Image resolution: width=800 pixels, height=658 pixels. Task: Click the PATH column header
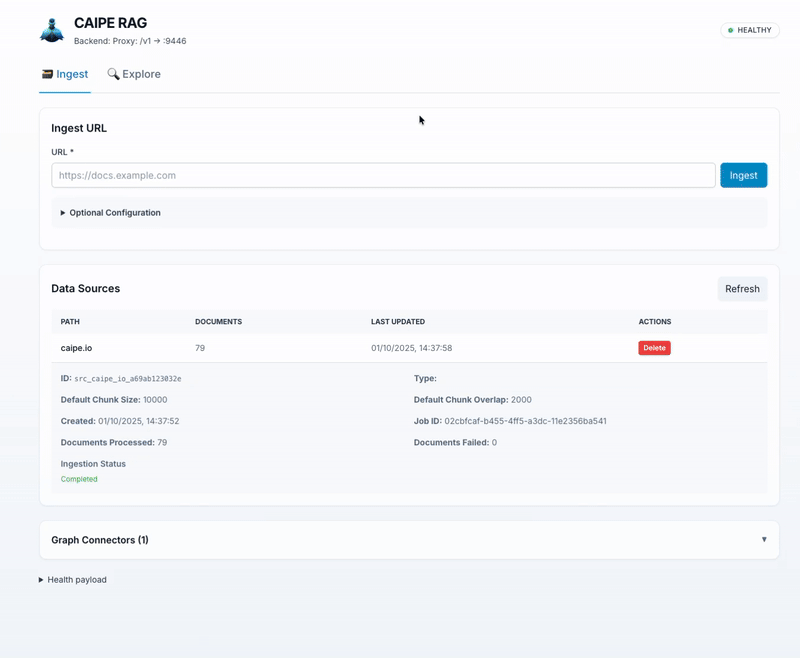pyautogui.click(x=70, y=322)
